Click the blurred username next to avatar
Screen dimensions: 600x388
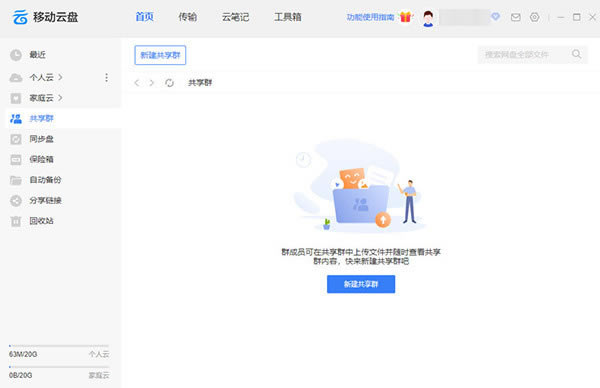pos(465,18)
